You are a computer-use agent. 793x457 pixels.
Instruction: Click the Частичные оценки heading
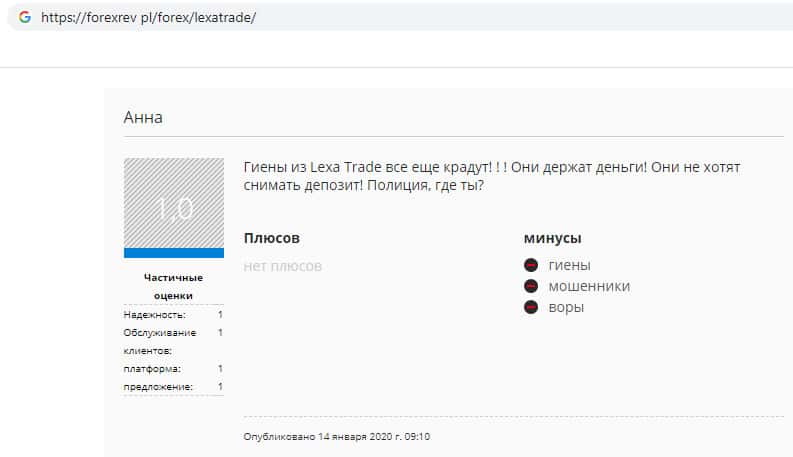(173, 286)
